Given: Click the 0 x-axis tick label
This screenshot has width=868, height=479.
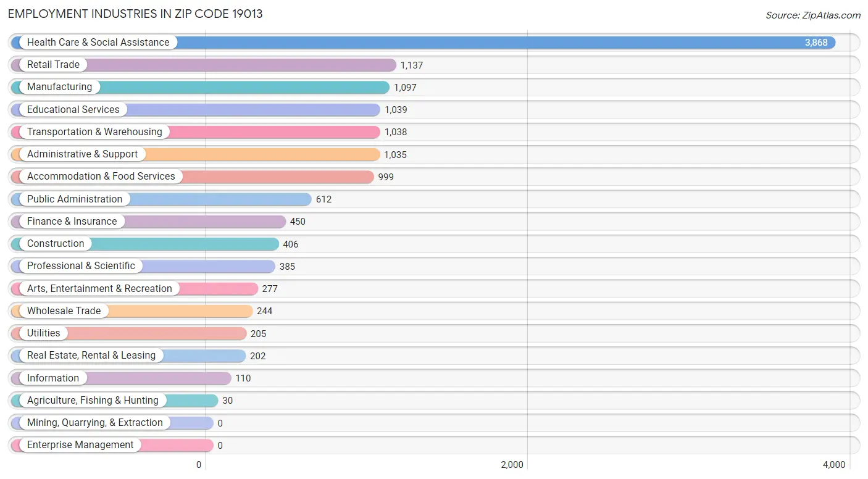Looking at the screenshot, I should click(199, 465).
